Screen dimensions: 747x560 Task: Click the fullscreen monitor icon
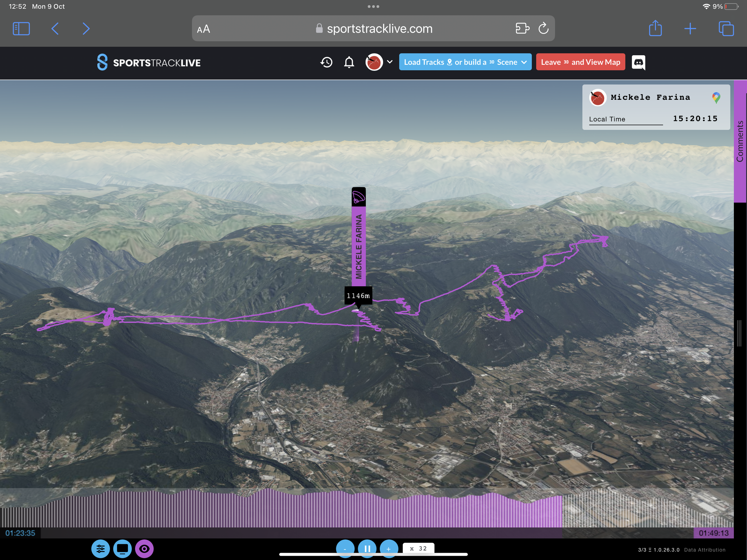pyautogui.click(x=122, y=549)
